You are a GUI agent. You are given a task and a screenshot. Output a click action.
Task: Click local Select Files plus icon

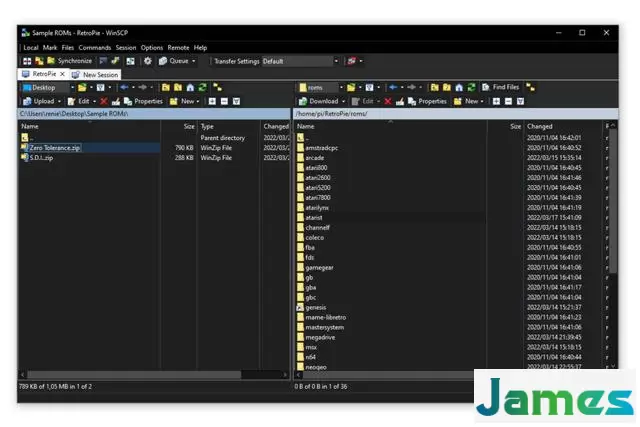212,101
